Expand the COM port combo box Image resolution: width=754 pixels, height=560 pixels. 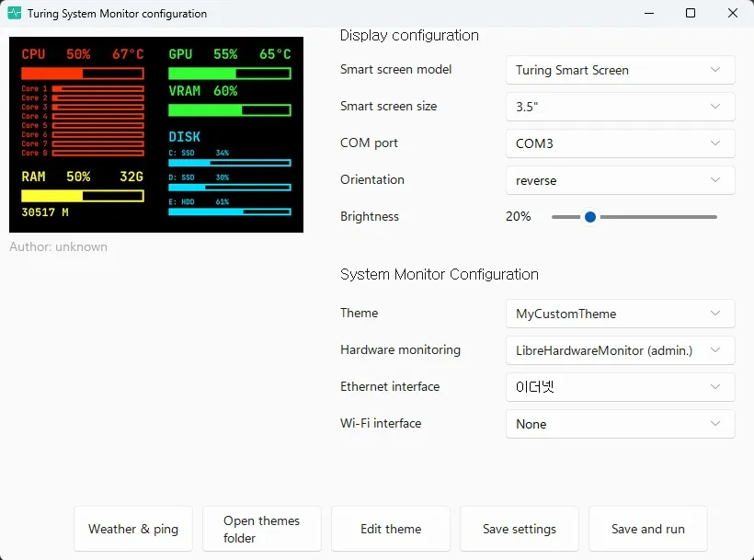tap(620, 143)
